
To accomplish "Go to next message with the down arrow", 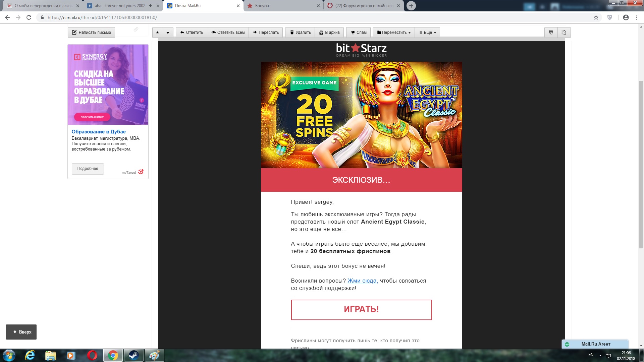I will click(168, 33).
